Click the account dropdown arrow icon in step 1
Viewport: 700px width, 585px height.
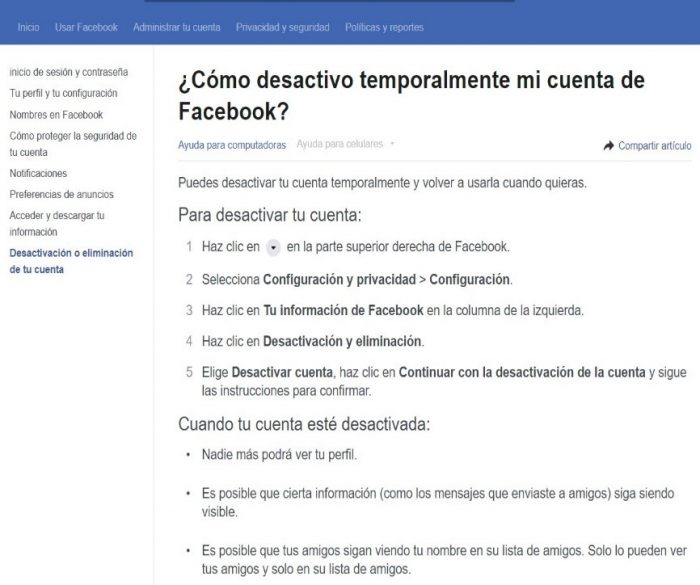click(x=273, y=247)
